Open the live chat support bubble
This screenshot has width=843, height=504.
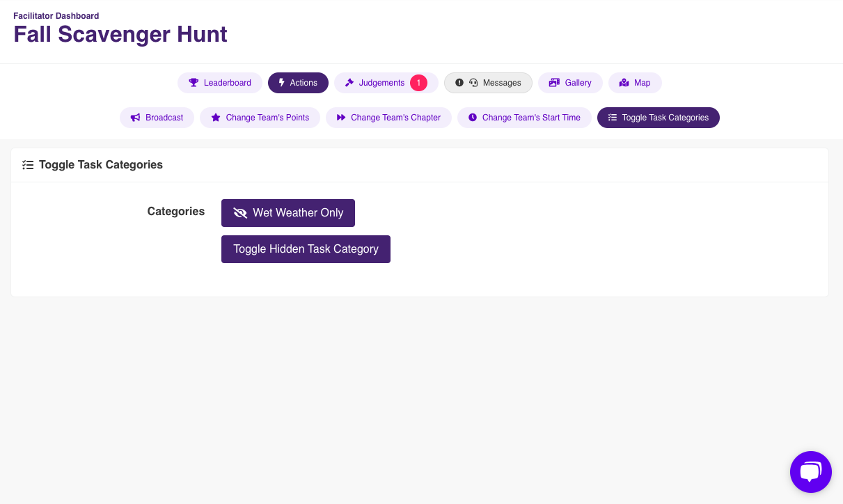[811, 472]
